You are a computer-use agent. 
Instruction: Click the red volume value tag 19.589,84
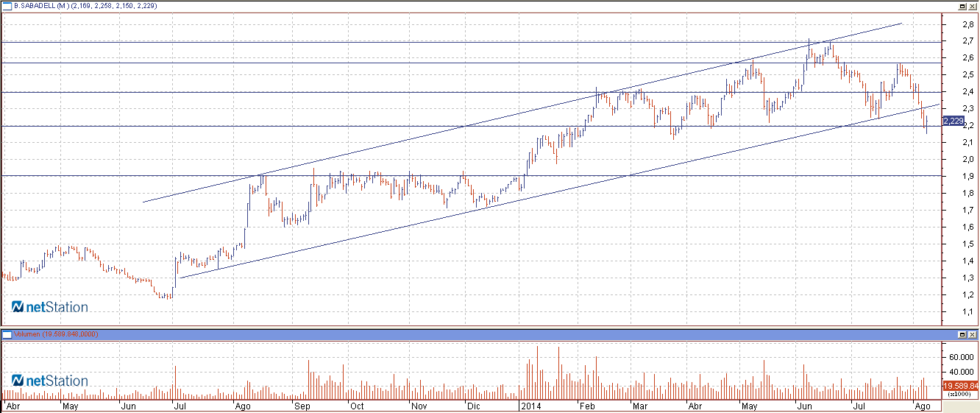pos(960,386)
